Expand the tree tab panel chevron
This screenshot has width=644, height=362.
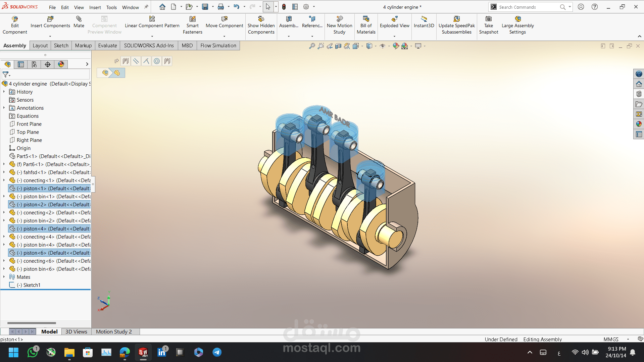point(87,64)
